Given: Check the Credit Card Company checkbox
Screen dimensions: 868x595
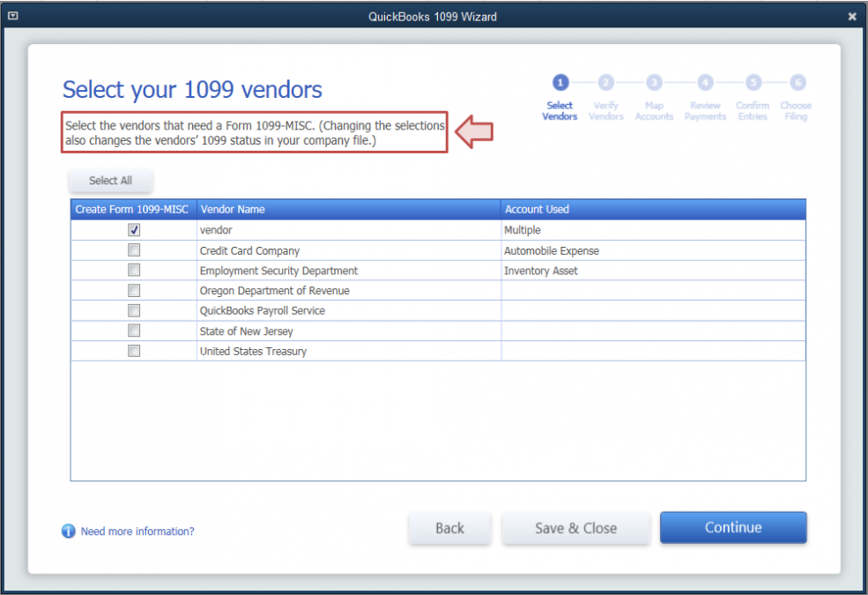Looking at the screenshot, I should coord(134,250).
